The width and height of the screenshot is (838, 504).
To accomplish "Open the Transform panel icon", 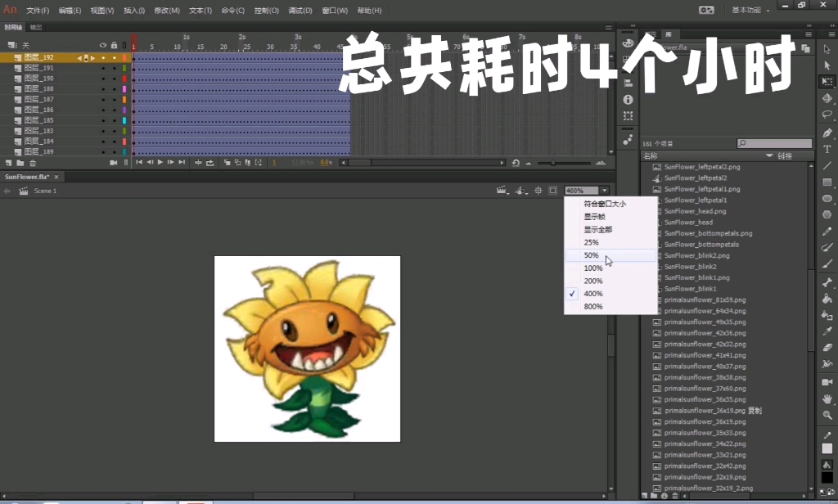I will [x=628, y=116].
